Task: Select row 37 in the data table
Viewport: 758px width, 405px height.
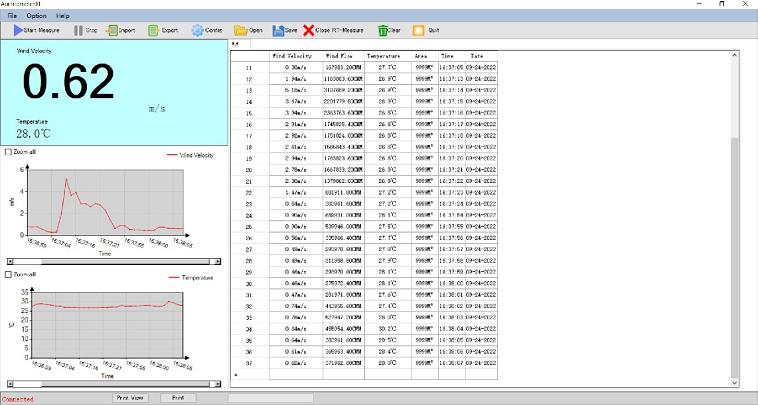Action: tap(249, 365)
